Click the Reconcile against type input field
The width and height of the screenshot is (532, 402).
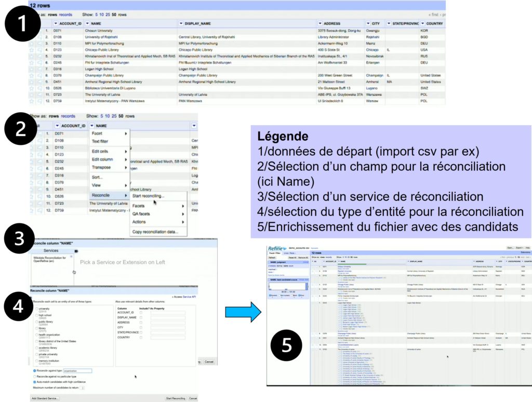click(77, 371)
